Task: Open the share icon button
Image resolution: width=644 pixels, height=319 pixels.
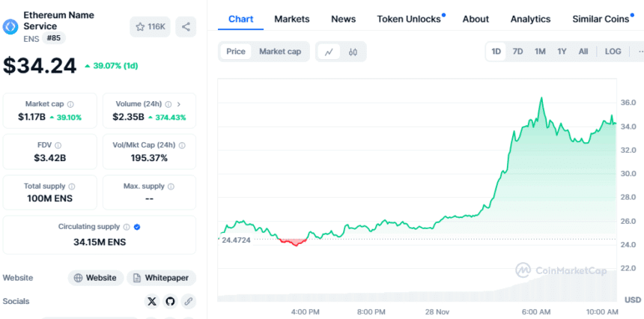Action: [186, 27]
